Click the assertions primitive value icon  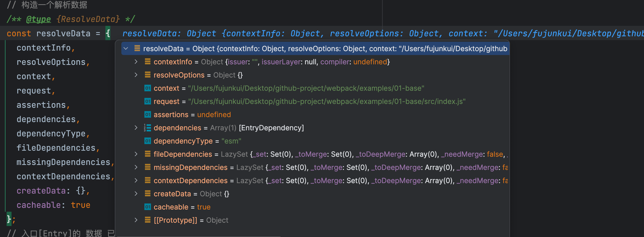coord(148,115)
